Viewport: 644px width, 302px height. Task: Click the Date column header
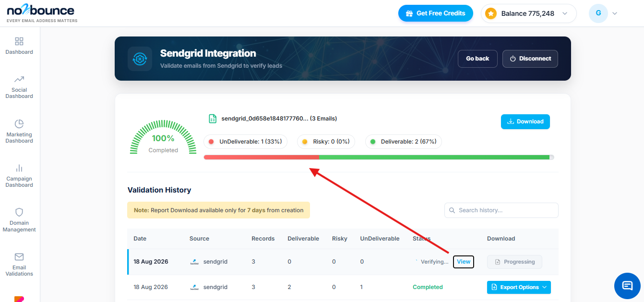tap(140, 239)
